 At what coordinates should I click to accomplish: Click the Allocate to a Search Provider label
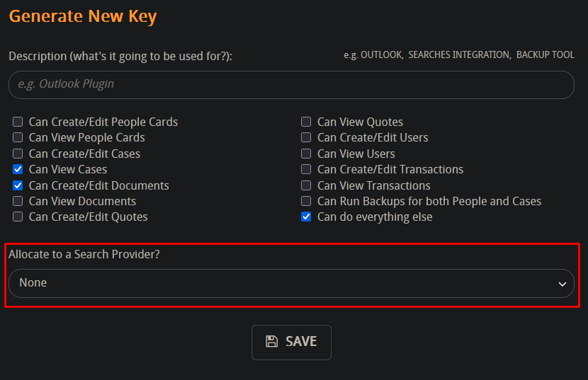[x=84, y=255]
